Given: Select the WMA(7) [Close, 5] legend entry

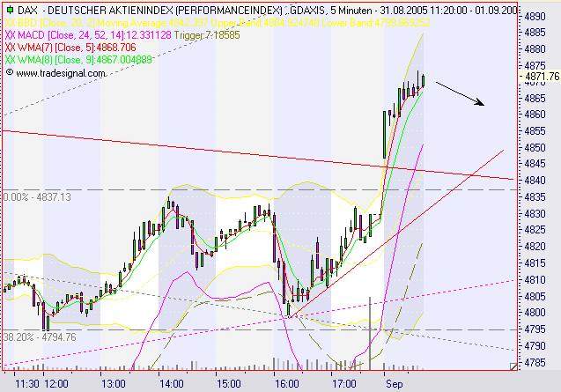Looking at the screenshot, I should (77, 48).
